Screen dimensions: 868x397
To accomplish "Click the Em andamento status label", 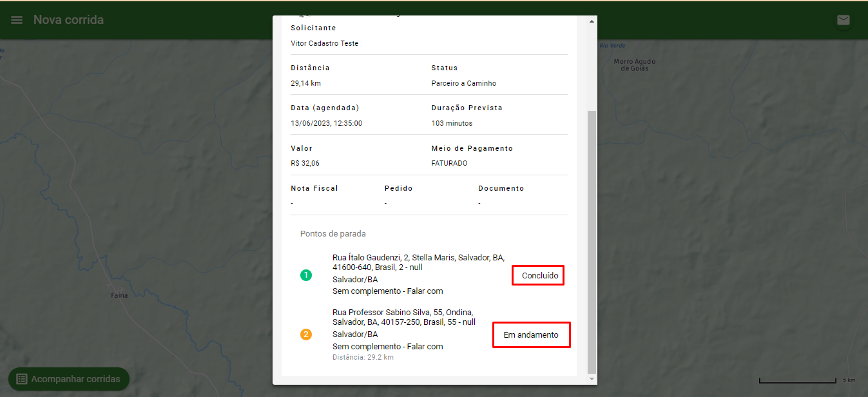I will click(532, 335).
